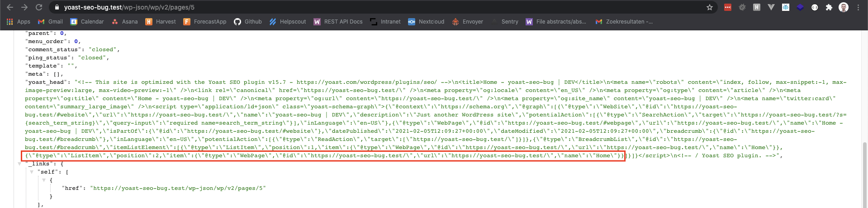Click the "menu_order" key
Screen dimensions: 868x208
pos(46,41)
